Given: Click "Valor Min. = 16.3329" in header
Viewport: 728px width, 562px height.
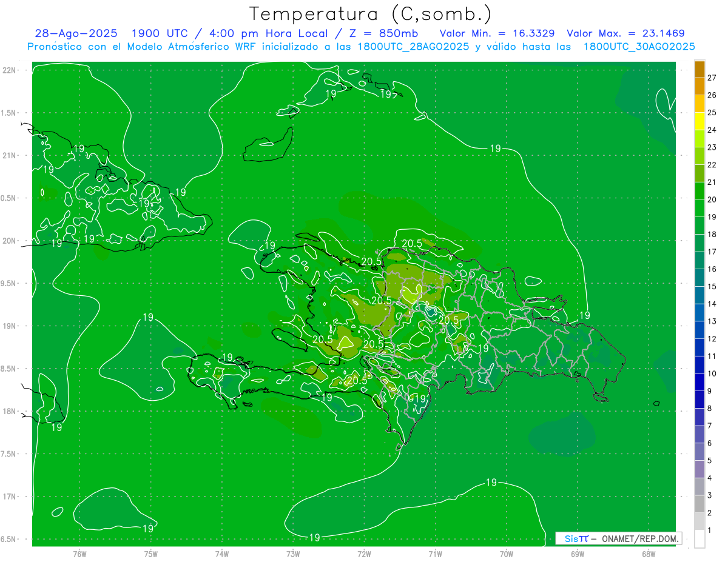Looking at the screenshot, I should click(497, 33).
